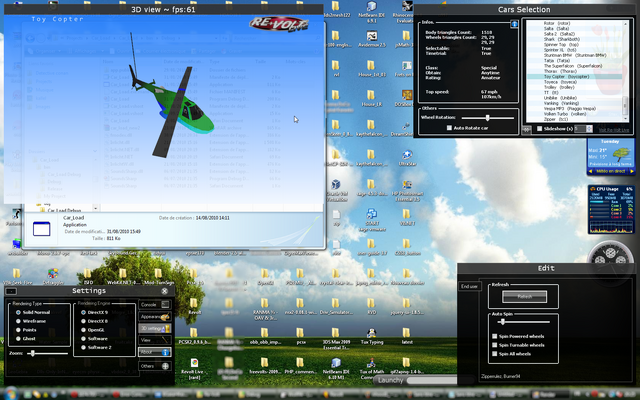Open the 3D settings tab
Viewport: 640px width, 400px height.
[x=155, y=328]
